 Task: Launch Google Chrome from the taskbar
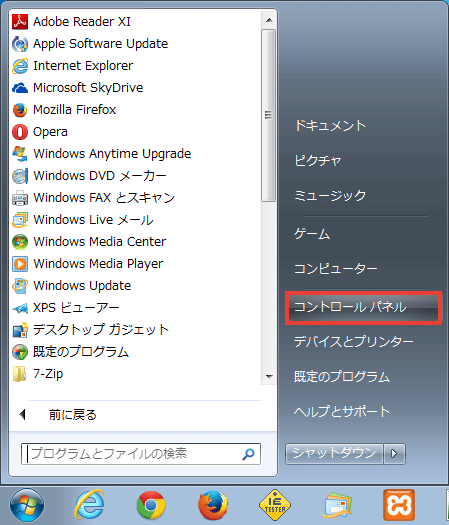[x=151, y=505]
